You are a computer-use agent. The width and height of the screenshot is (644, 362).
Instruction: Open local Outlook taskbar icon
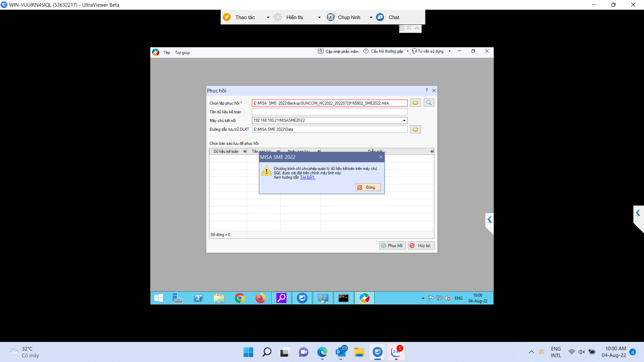[341, 352]
